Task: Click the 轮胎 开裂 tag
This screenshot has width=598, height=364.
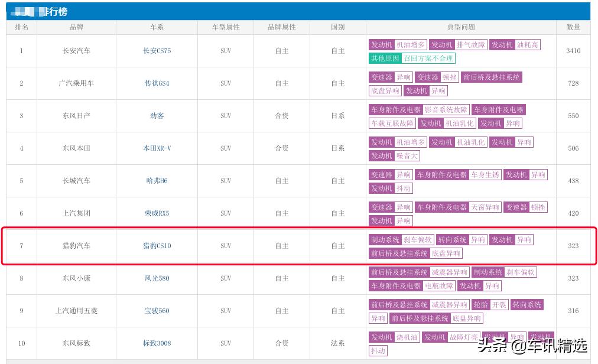Action: 490,304
